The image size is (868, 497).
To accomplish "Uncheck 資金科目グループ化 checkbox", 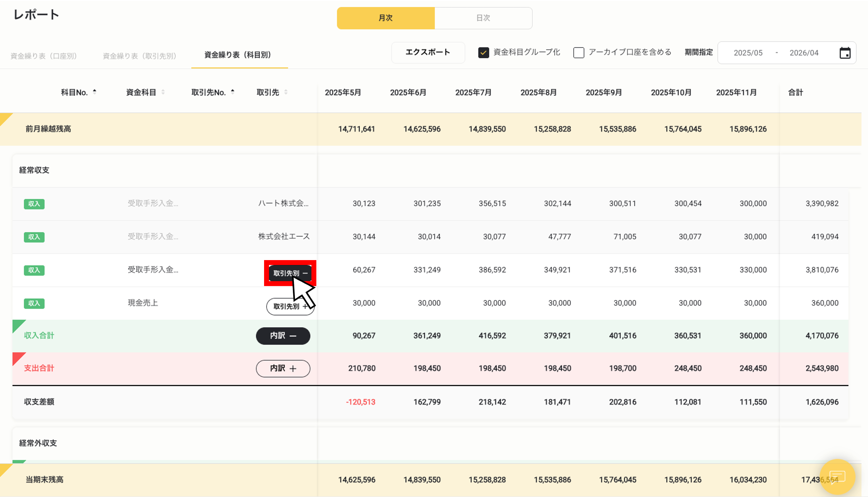I will [x=483, y=53].
